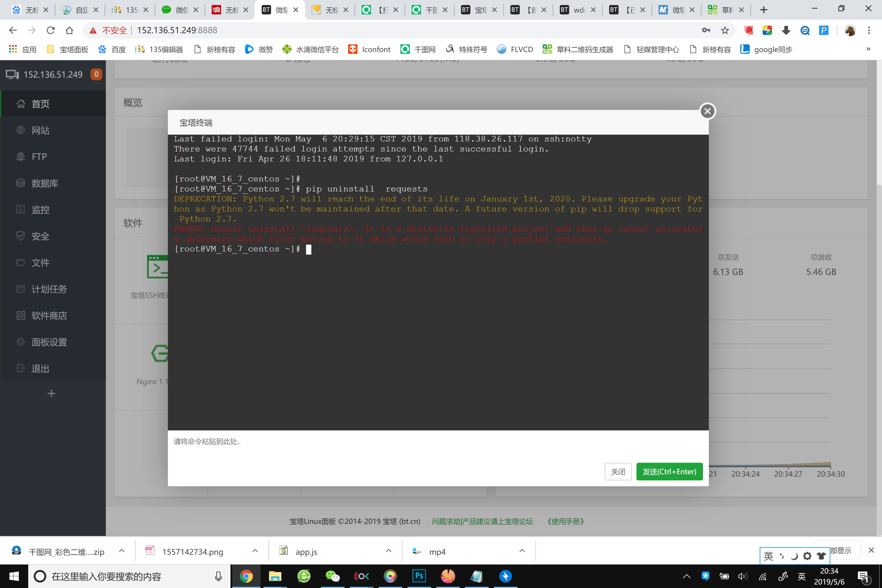
Task: Open the Iconfont bookmark
Action: [x=369, y=49]
